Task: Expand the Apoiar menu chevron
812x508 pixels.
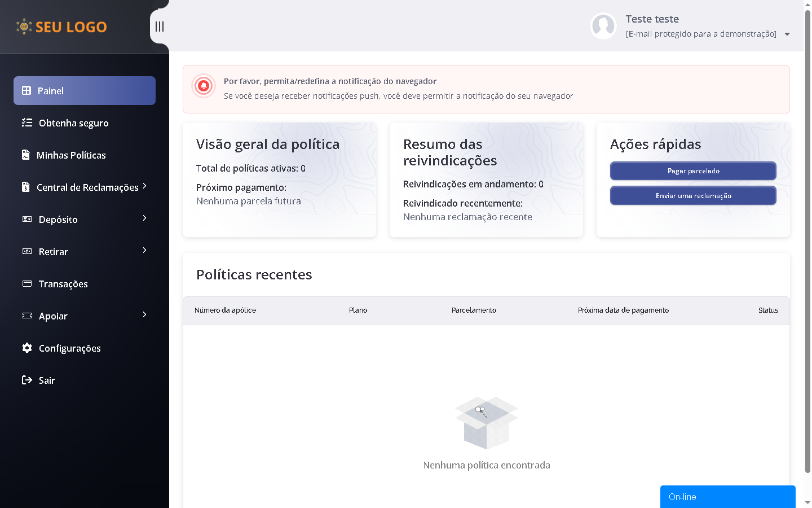Action: pyautogui.click(x=144, y=314)
